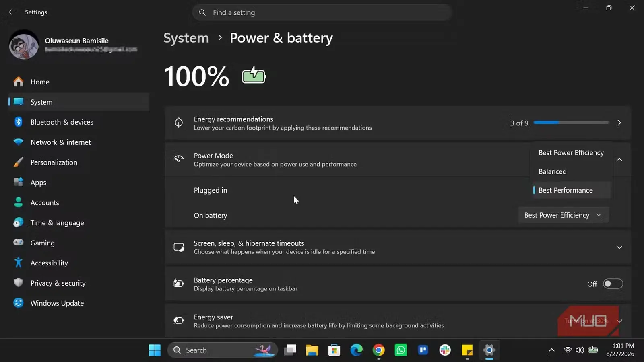Click the Wi-Fi icon in system tray
Image resolution: width=644 pixels, height=362 pixels.
[568, 350]
